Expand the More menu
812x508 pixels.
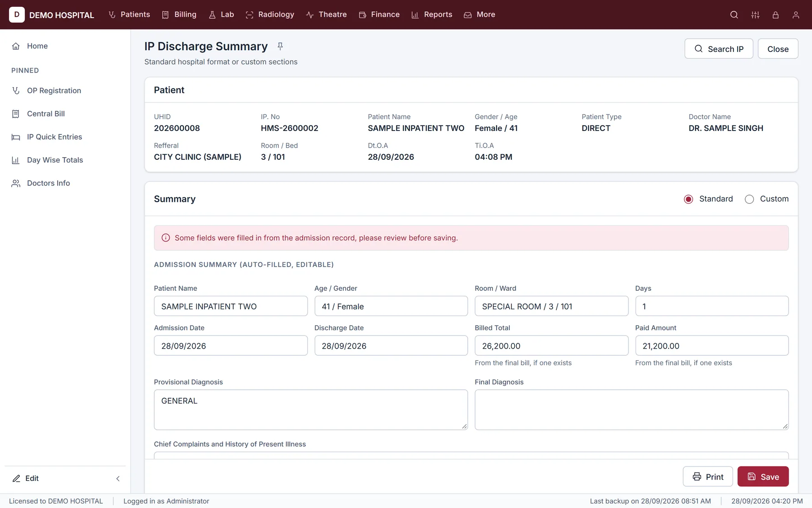click(479, 14)
